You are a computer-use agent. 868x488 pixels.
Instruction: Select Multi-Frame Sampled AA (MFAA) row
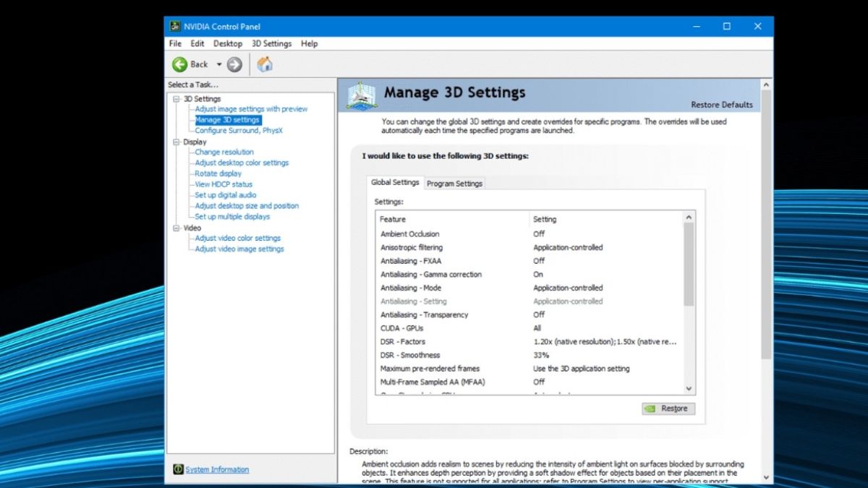point(529,382)
